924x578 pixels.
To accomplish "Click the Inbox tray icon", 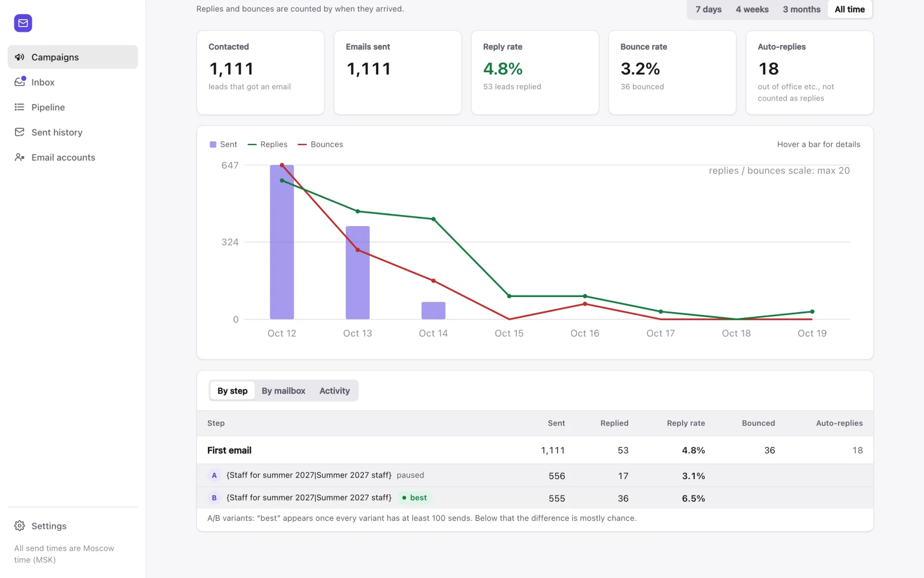I will pos(20,82).
